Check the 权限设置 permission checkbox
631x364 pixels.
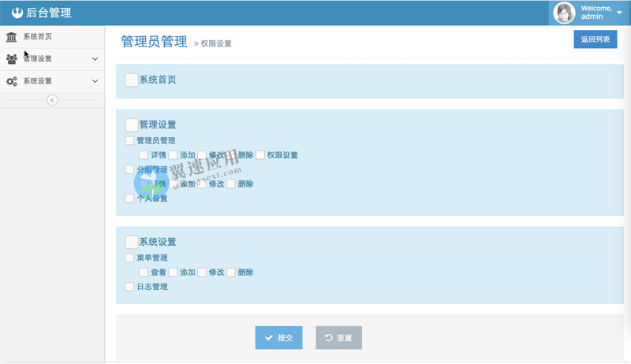[x=260, y=155]
